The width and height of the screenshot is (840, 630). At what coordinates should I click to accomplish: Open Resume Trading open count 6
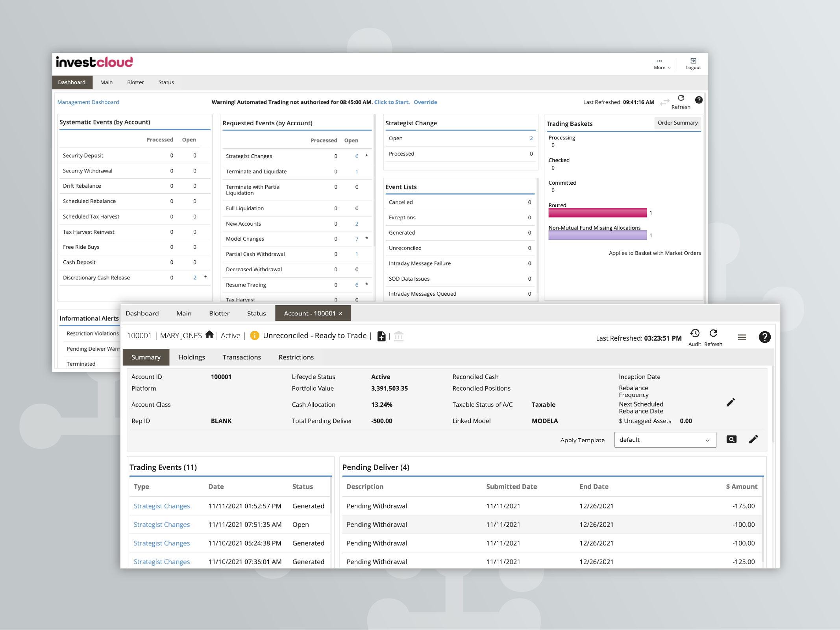357,285
